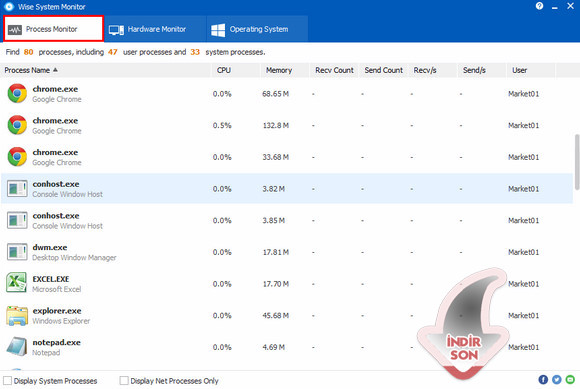Open the Facebook share icon
The height and width of the screenshot is (389, 580).
[x=543, y=380]
